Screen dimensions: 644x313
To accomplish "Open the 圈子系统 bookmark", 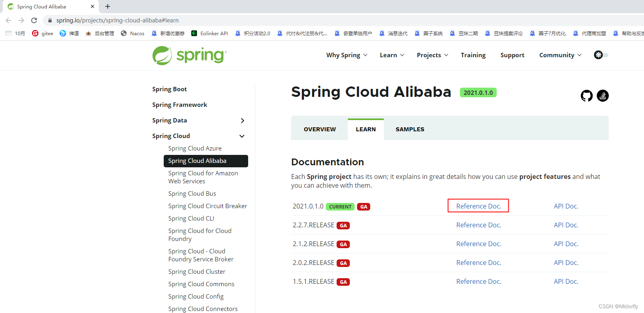I will point(428,34).
